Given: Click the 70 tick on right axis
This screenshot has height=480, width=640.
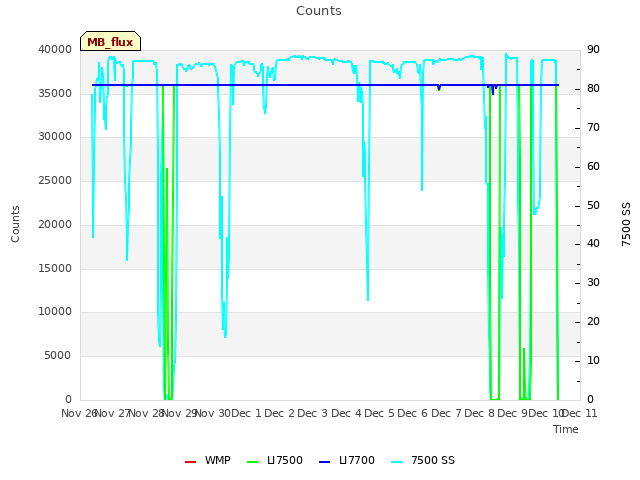Looking at the screenshot, I should pyautogui.click(x=593, y=128).
